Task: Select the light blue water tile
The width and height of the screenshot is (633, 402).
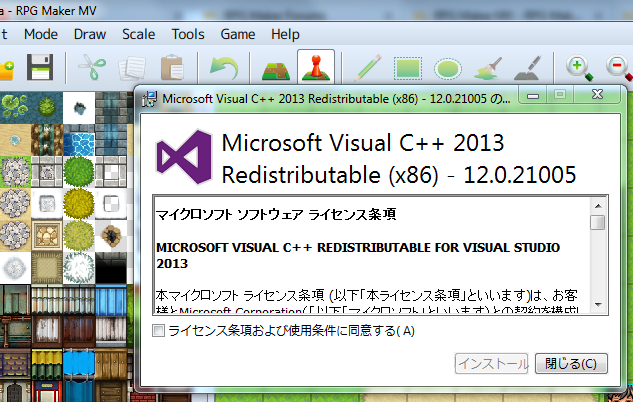Action: click(79, 140)
